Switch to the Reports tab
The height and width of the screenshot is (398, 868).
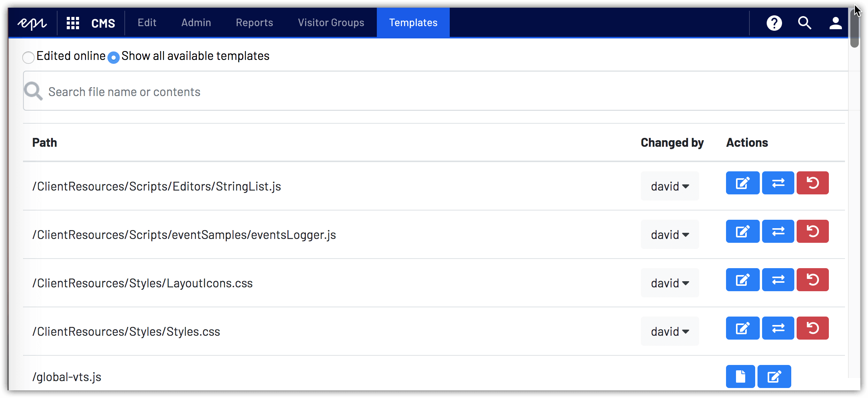tap(254, 23)
